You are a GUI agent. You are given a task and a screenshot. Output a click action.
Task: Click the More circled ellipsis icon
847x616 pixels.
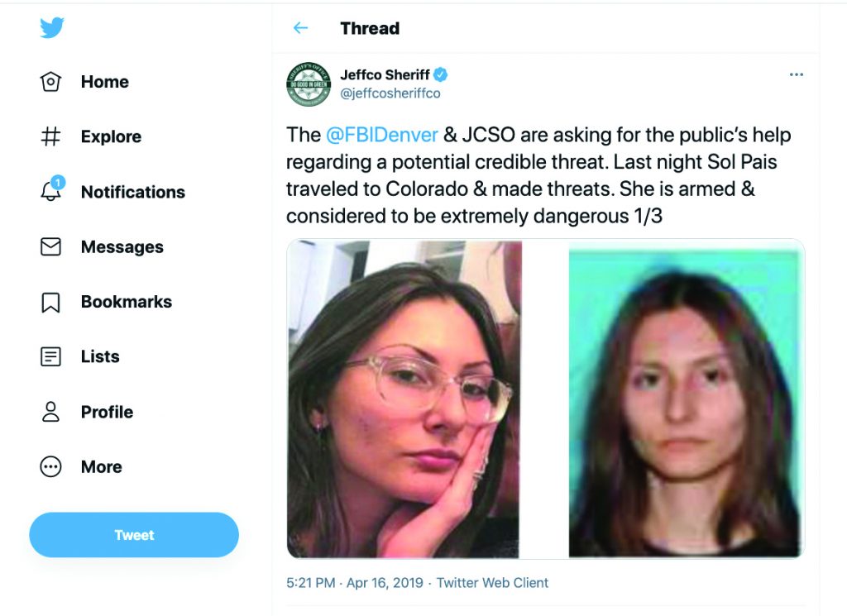click(x=50, y=466)
